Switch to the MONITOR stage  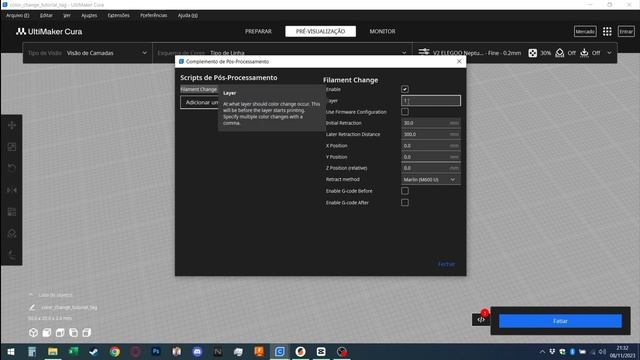point(382,31)
